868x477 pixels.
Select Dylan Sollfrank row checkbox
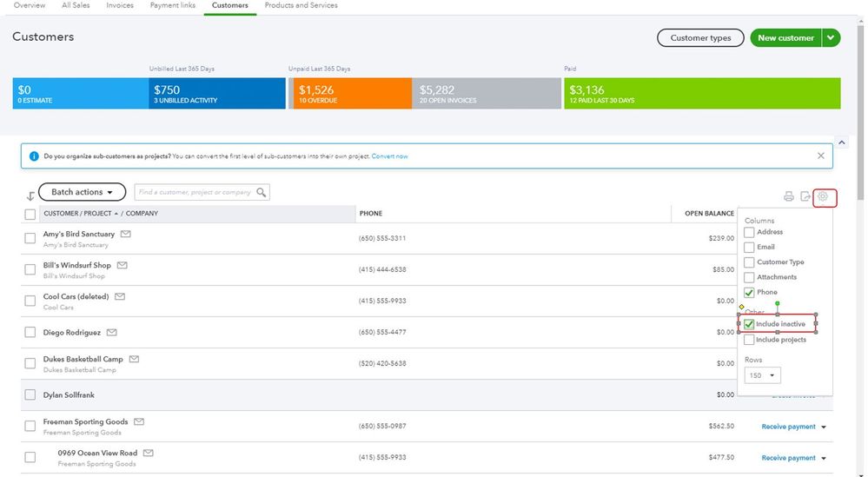pyautogui.click(x=30, y=394)
